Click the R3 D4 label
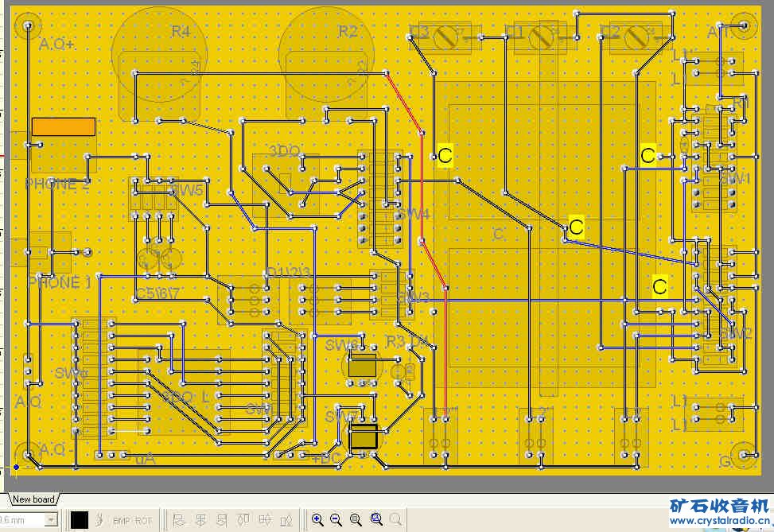Image resolution: width=774 pixels, height=532 pixels. (407, 341)
